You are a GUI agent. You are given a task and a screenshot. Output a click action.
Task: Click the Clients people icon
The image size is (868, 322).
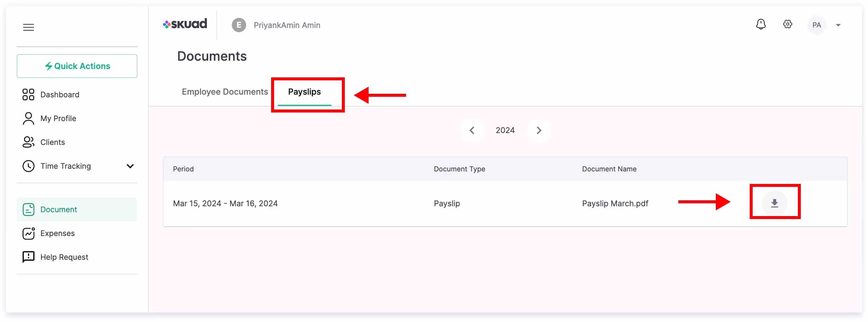point(28,142)
